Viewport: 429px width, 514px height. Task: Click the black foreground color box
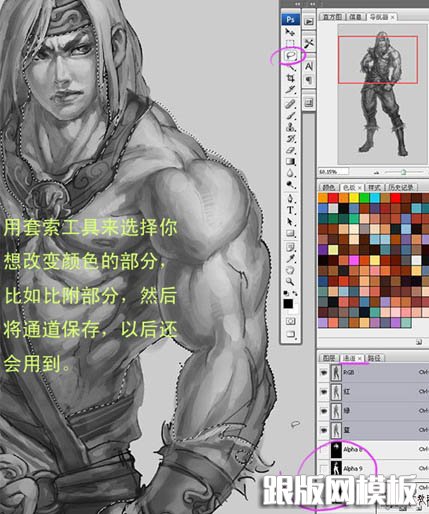[x=288, y=304]
